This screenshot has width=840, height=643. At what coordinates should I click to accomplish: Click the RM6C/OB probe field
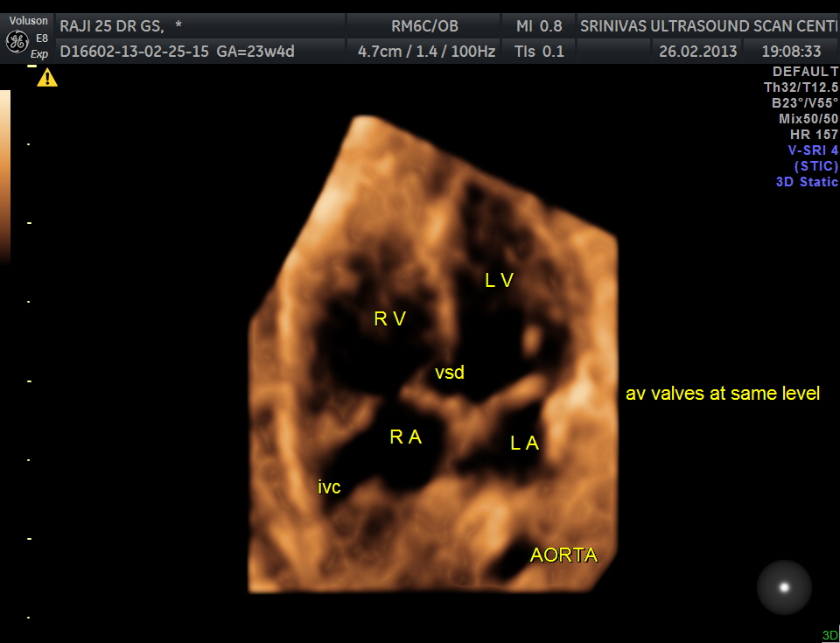pyautogui.click(x=424, y=26)
